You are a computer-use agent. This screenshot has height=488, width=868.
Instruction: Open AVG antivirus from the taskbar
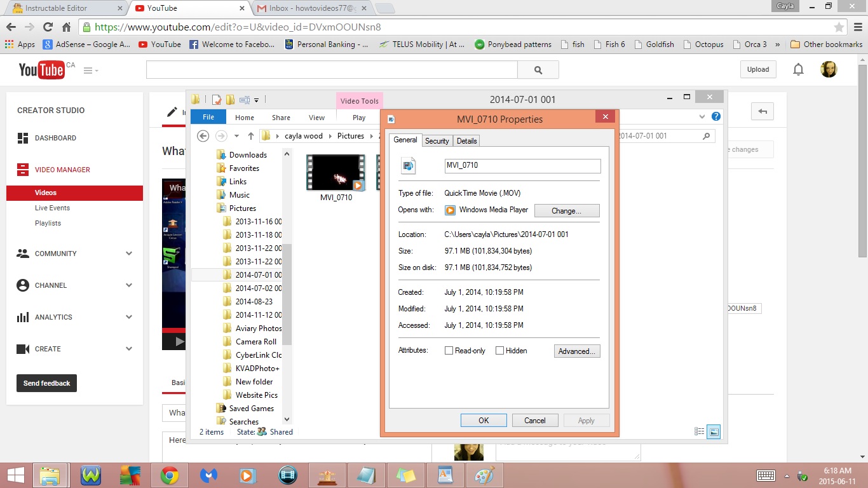tap(130, 475)
